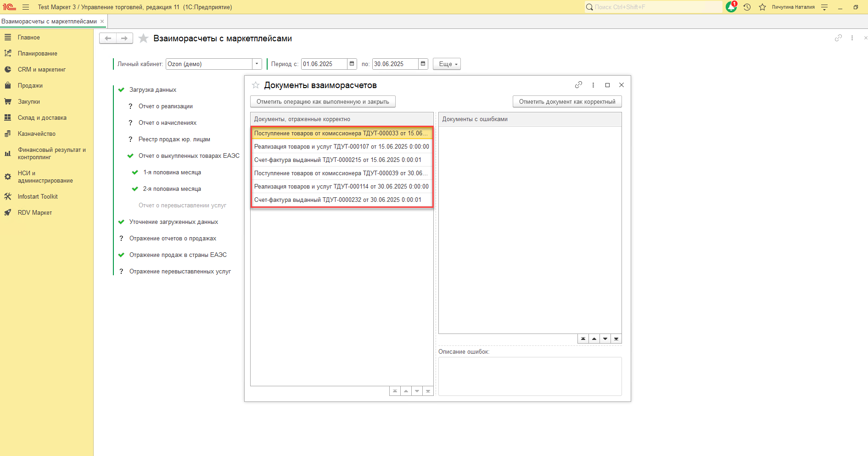
Task: Copy link in Документы взаиморасчетов dialog
Action: (578, 85)
